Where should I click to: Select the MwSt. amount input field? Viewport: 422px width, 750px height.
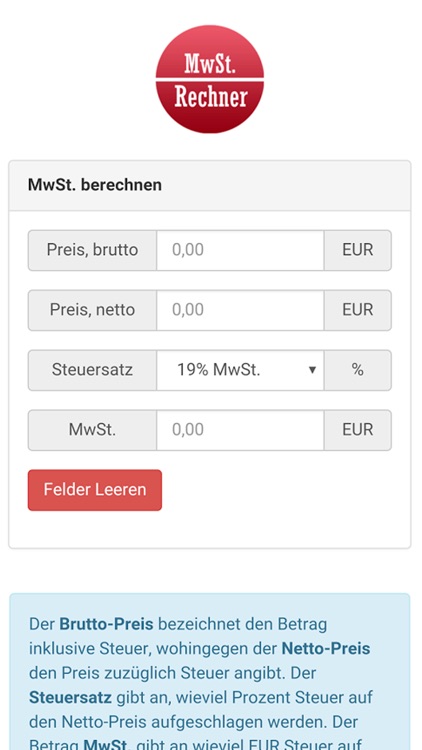pos(240,430)
